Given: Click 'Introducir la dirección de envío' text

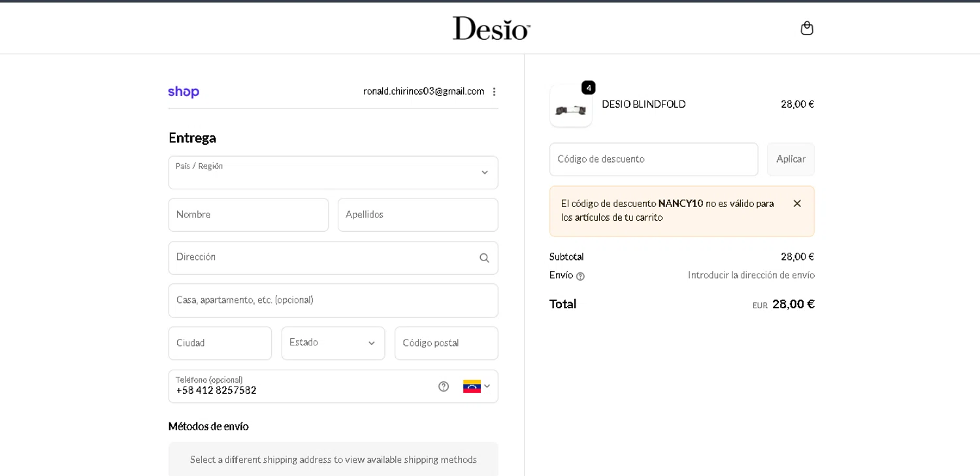Looking at the screenshot, I should 751,276.
